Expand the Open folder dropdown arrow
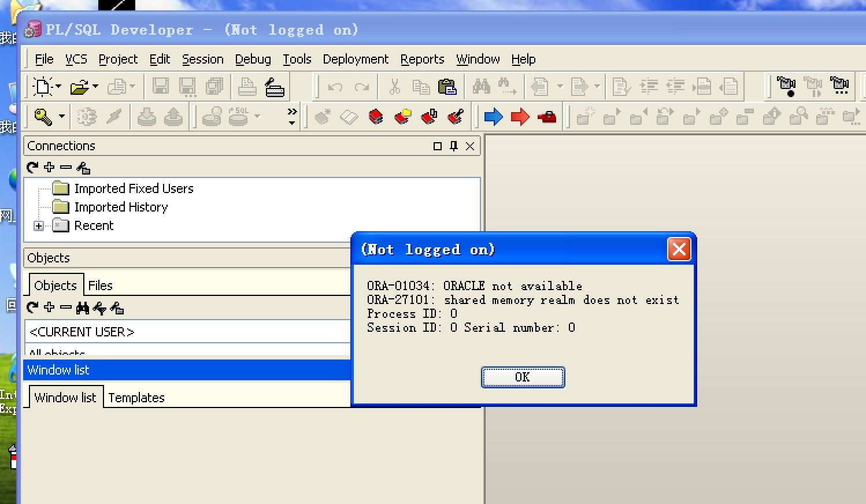The width and height of the screenshot is (866, 504). point(95,87)
